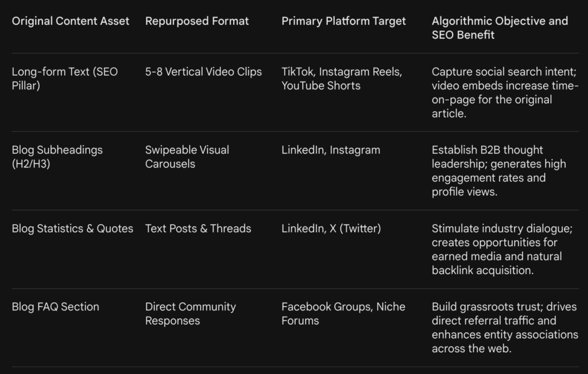Select the Long-form Text (SEO Pillar) cell

[x=64, y=79]
